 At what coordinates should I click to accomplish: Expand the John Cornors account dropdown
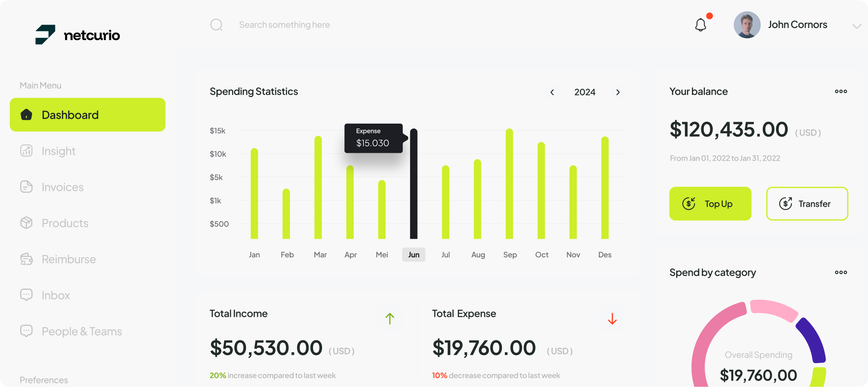click(x=856, y=26)
